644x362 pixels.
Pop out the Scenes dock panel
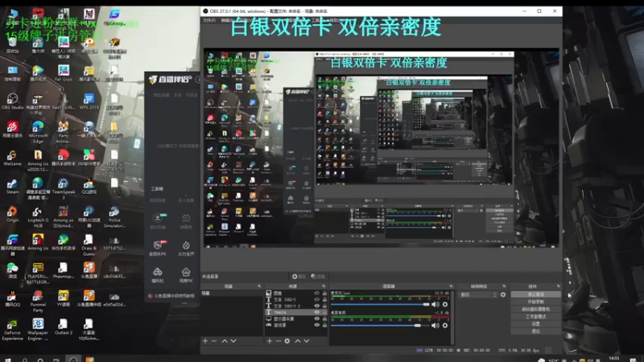(x=259, y=286)
